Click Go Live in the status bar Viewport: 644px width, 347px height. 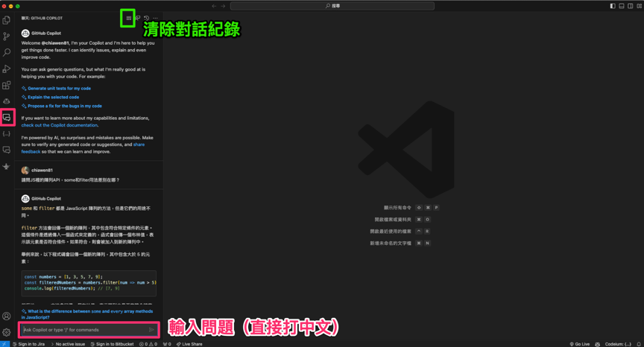pos(579,344)
